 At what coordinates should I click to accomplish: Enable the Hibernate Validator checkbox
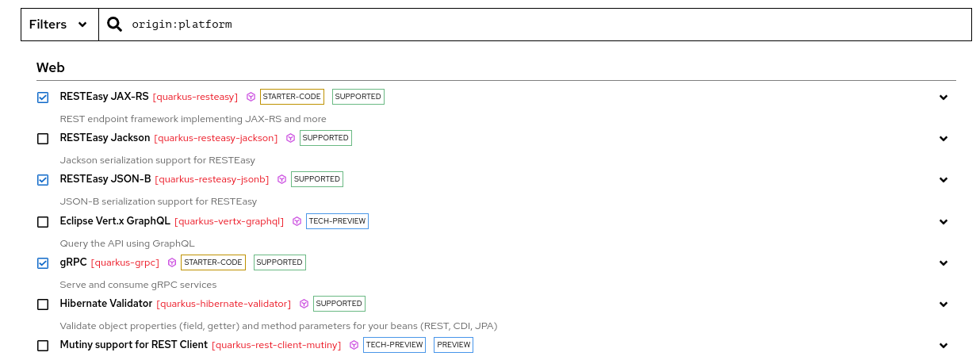(x=43, y=304)
